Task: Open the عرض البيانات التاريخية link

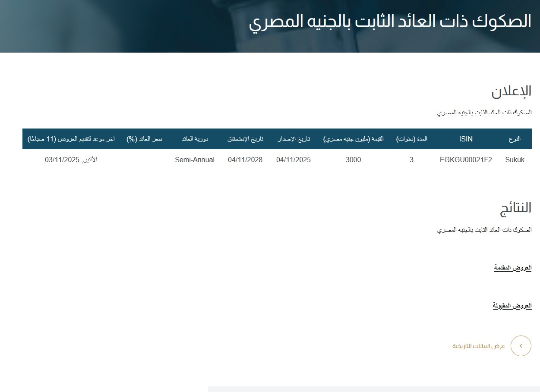Action: tap(479, 346)
